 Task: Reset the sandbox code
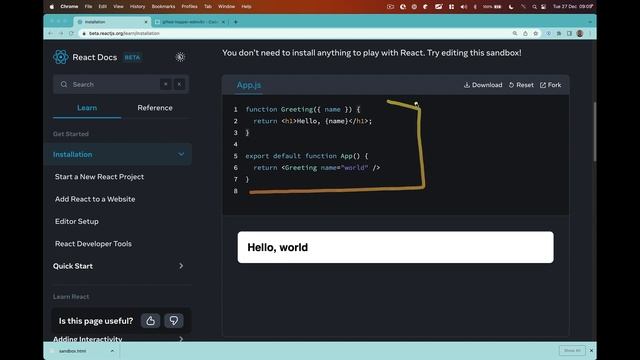coord(521,85)
